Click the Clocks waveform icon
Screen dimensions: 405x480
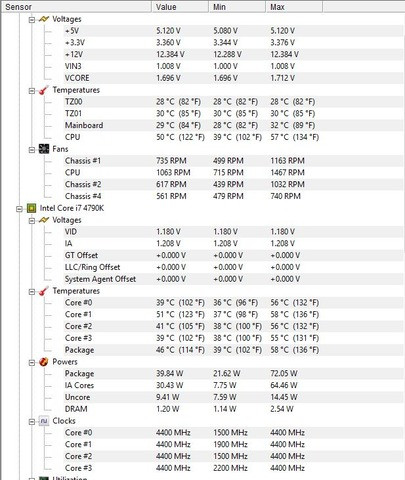[44, 421]
